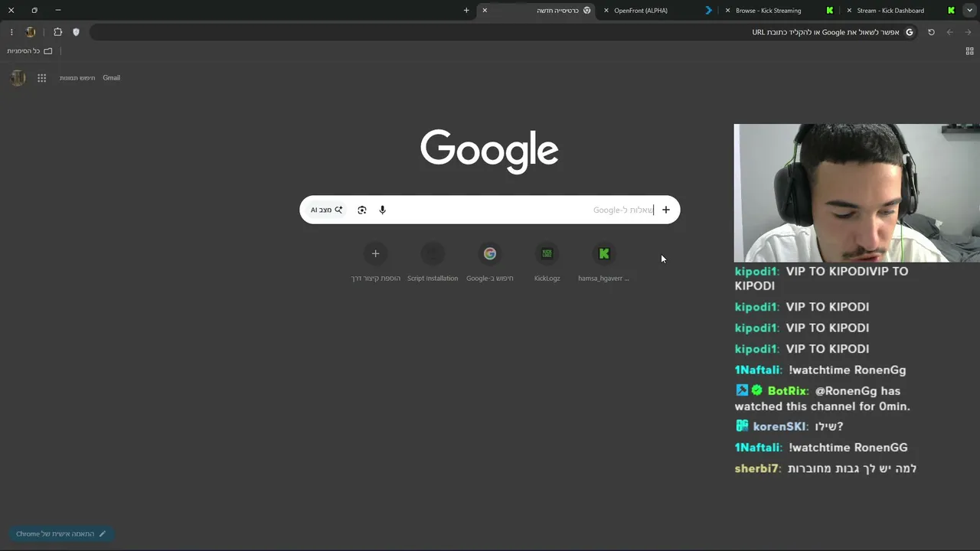Click the shield extension icon in toolbar
The image size is (980, 551).
point(76,32)
